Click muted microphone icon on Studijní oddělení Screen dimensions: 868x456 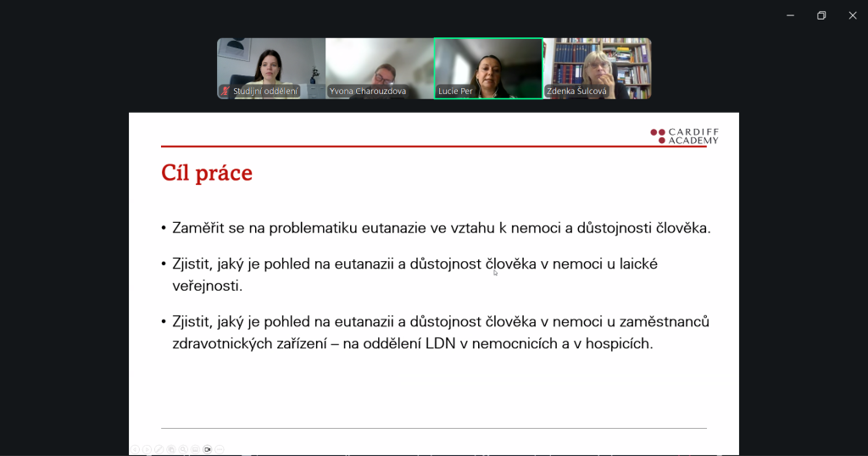point(225,92)
